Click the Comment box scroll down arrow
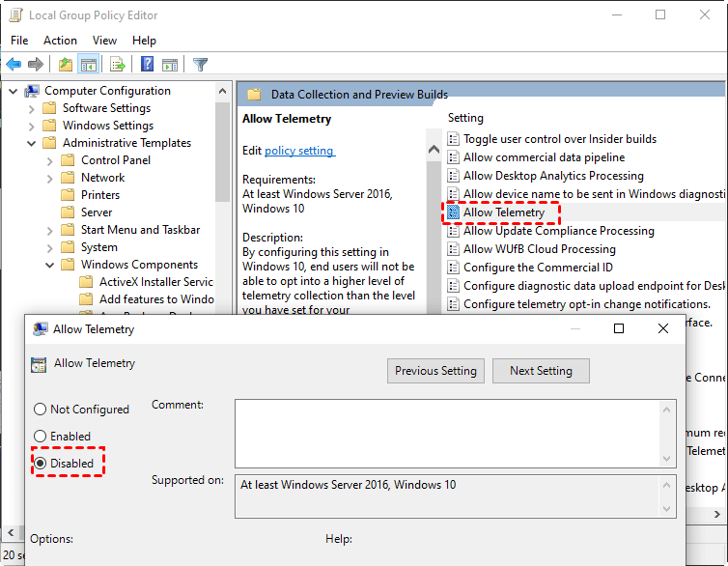This screenshot has width=728, height=566. click(x=667, y=459)
